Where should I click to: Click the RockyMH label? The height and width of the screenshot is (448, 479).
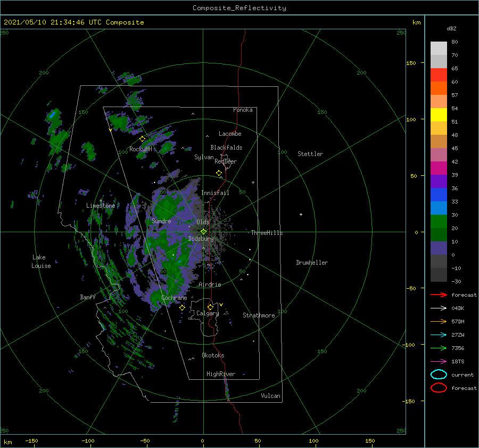point(141,149)
